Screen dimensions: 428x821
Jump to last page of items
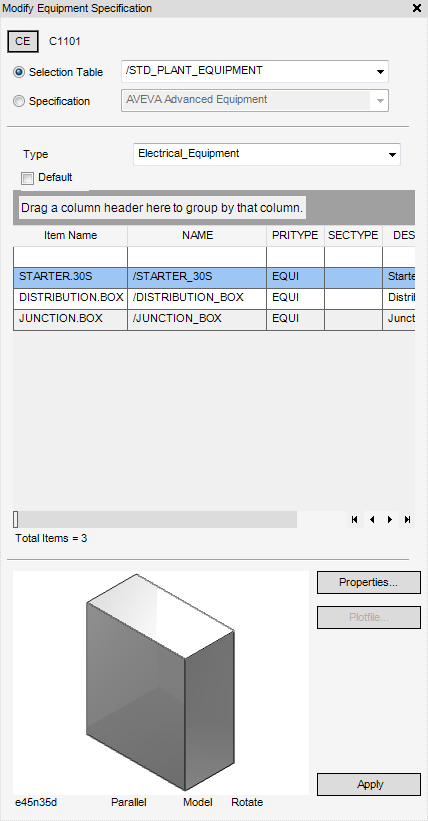[x=407, y=519]
